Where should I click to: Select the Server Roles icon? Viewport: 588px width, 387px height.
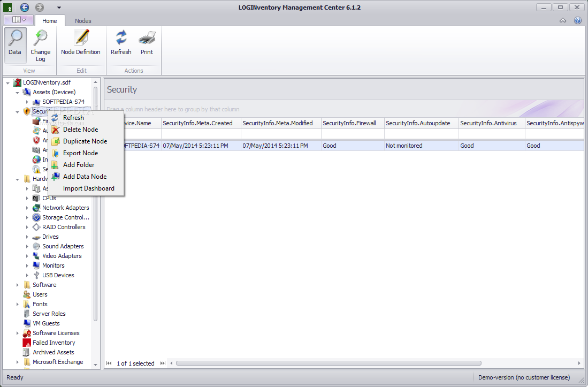click(27, 314)
